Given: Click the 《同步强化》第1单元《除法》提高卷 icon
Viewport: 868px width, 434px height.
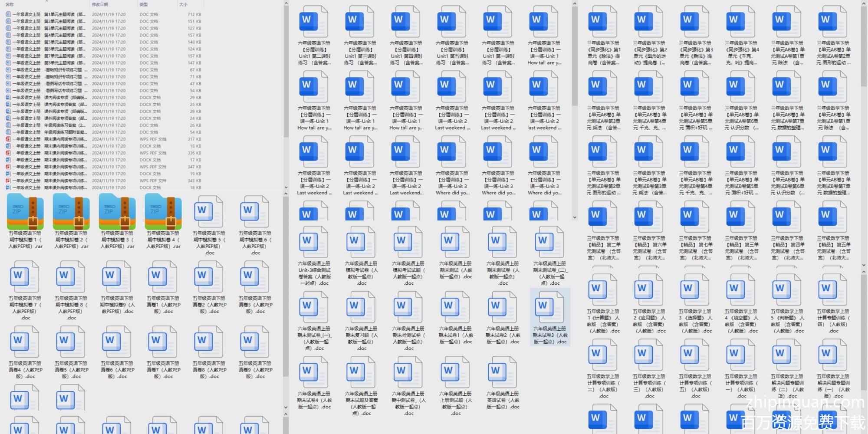Looking at the screenshot, I should coord(603,22).
